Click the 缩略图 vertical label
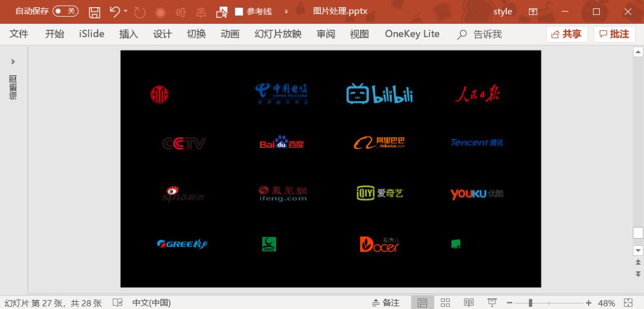The width and height of the screenshot is (644, 309). point(13,88)
